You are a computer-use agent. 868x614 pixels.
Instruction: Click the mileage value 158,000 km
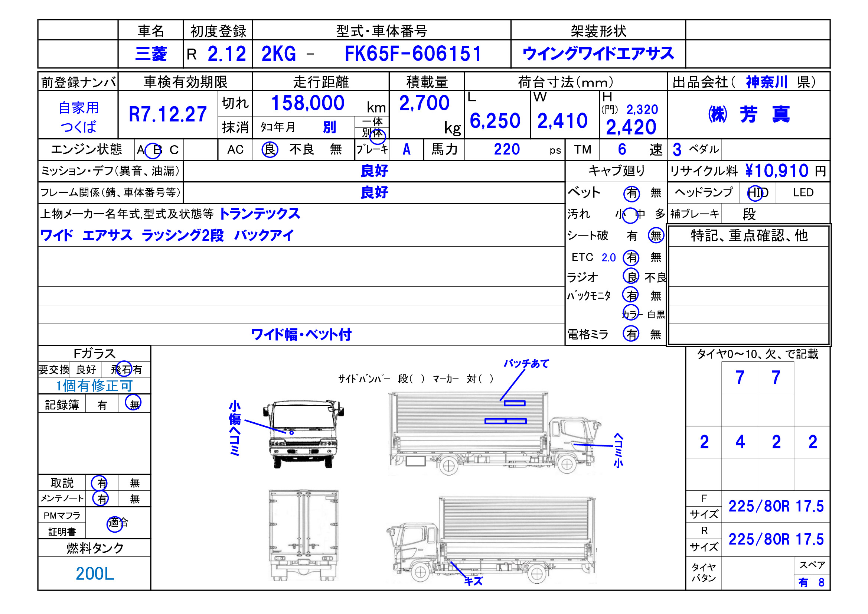coord(308,103)
